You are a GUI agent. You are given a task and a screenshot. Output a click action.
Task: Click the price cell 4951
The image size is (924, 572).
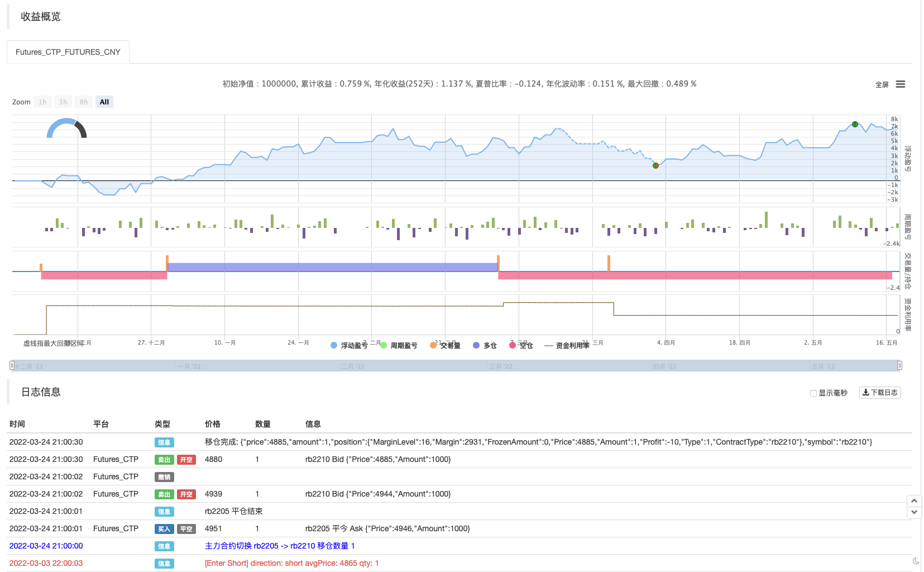coord(213,528)
